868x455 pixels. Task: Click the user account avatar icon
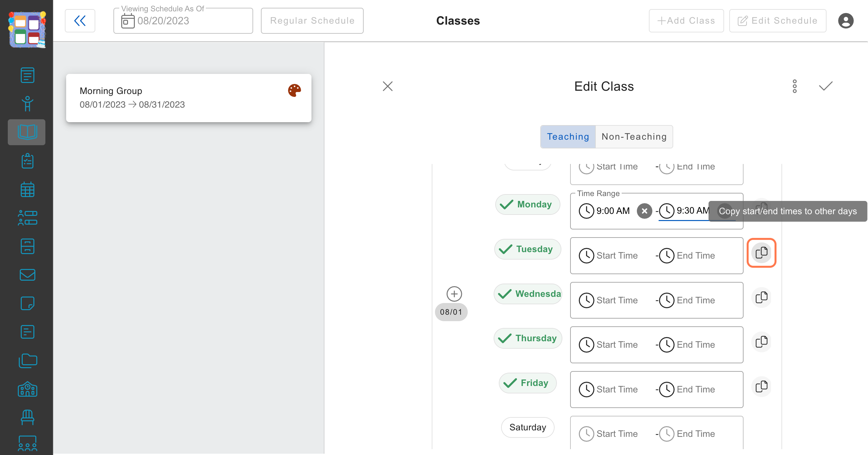(x=846, y=21)
